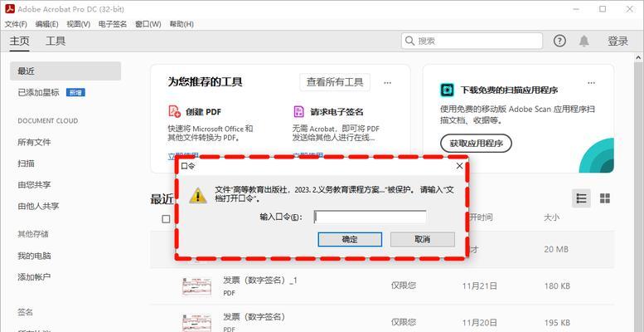Click the 20 MB size cell
The height and width of the screenshot is (332, 644).
point(555,249)
